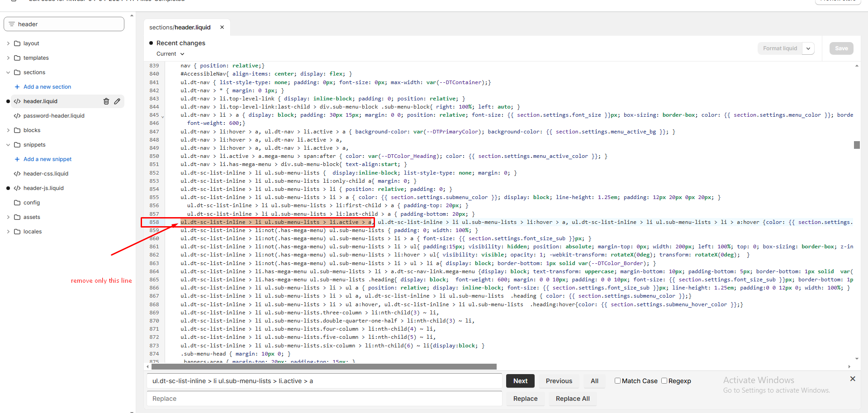
Task: Click the Recent changes label
Action: tap(181, 43)
